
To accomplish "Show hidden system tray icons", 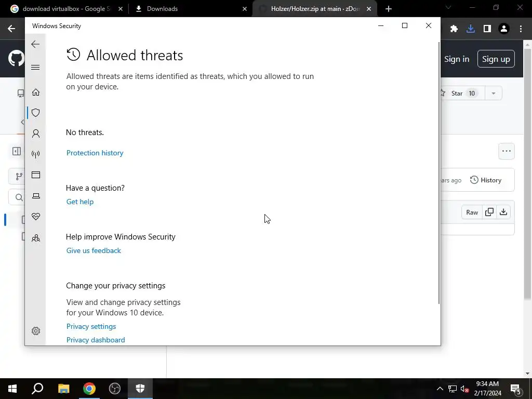I will [x=440, y=389].
